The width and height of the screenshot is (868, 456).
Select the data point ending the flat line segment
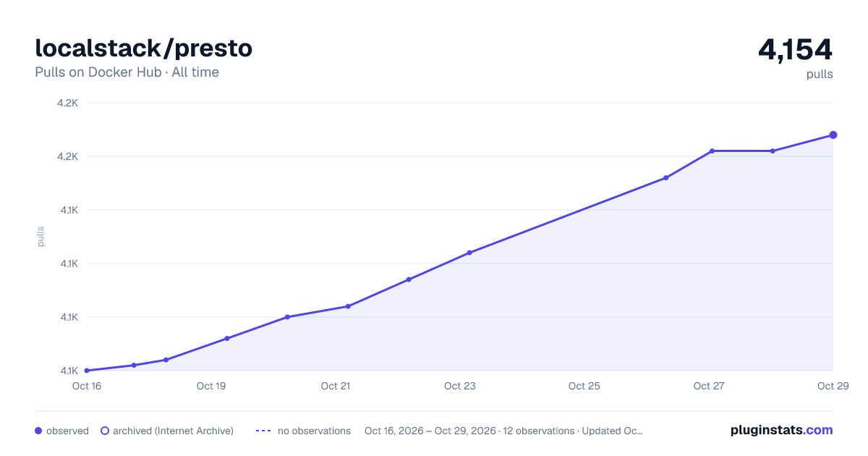773,151
